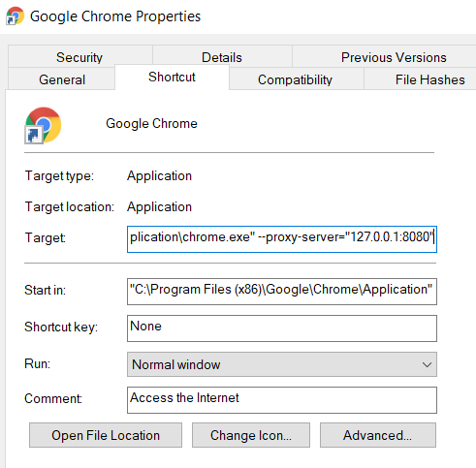Select the Shortcut tab
Image resolution: width=476 pixels, height=468 pixels.
point(172,77)
